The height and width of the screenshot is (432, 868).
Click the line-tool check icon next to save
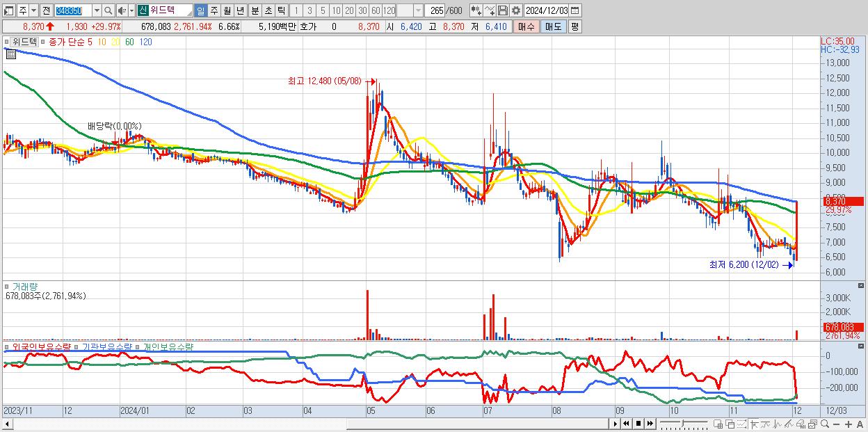click(489, 10)
